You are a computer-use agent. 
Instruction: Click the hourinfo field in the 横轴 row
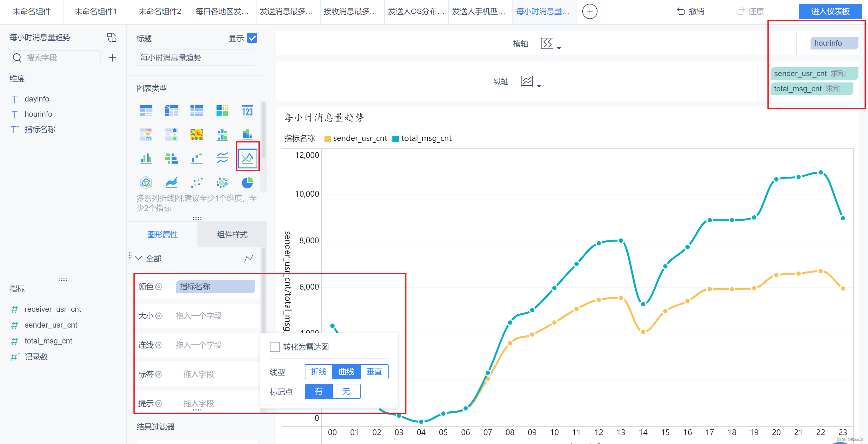click(x=834, y=43)
